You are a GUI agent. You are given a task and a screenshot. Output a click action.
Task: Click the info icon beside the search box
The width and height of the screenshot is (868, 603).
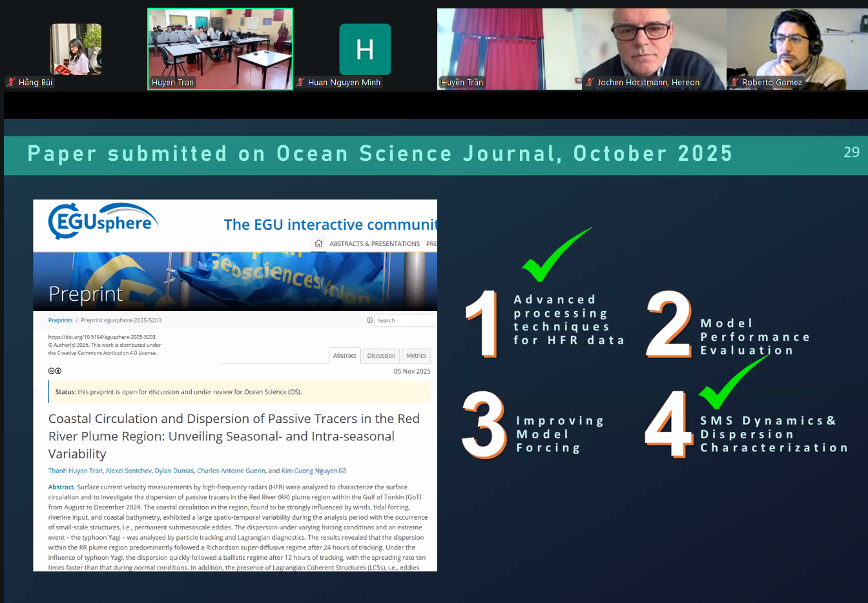(x=369, y=320)
